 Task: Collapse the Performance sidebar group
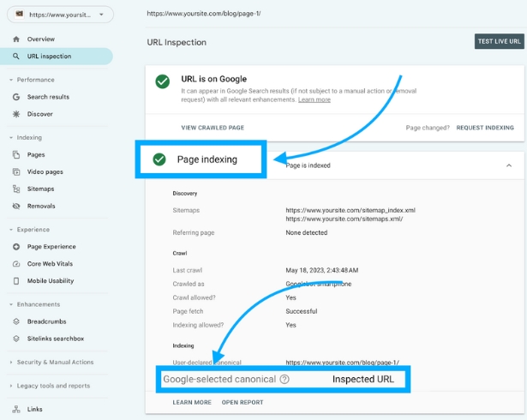click(11, 80)
